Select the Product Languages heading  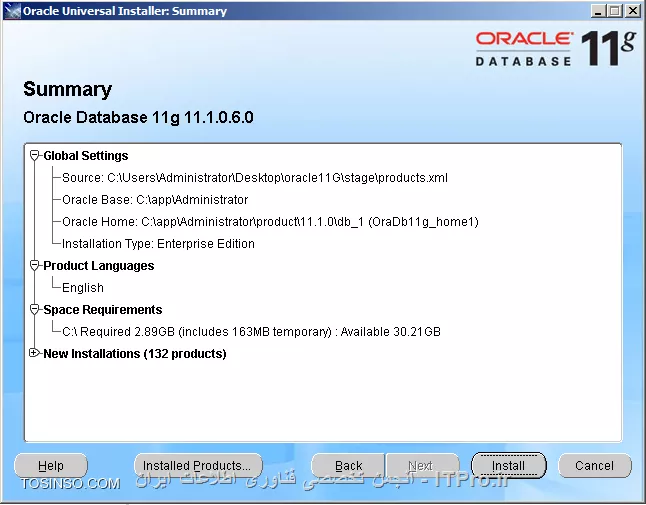point(98,266)
